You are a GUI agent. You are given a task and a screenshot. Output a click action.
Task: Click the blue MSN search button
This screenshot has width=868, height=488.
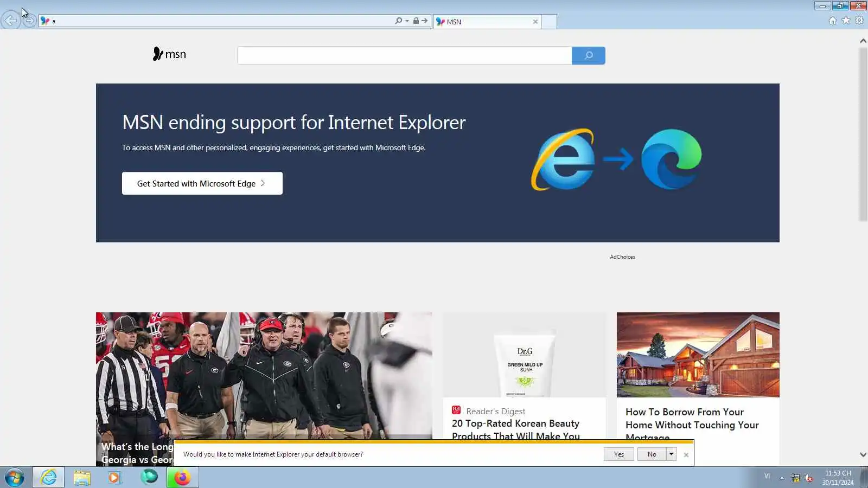coord(589,55)
